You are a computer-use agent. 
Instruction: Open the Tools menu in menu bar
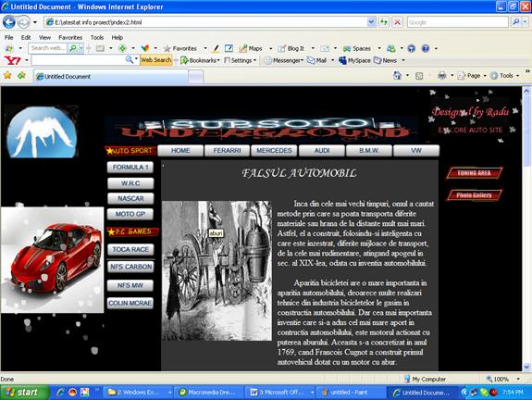97,37
